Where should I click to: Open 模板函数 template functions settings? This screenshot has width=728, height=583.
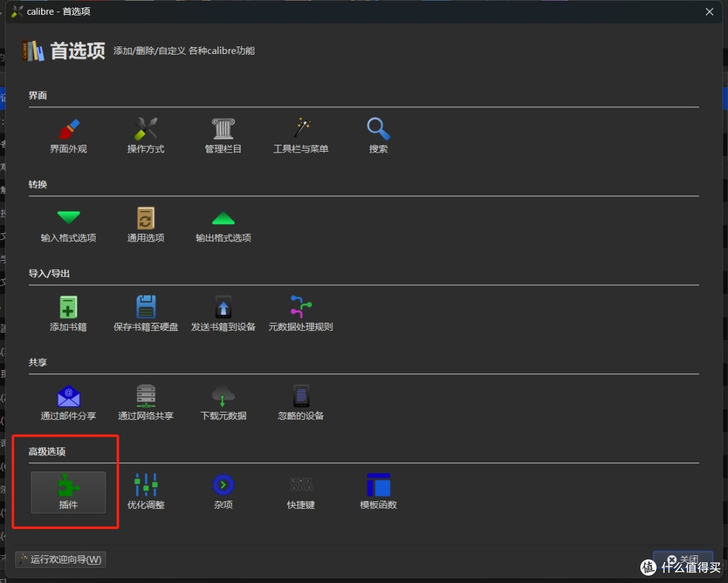pyautogui.click(x=378, y=492)
